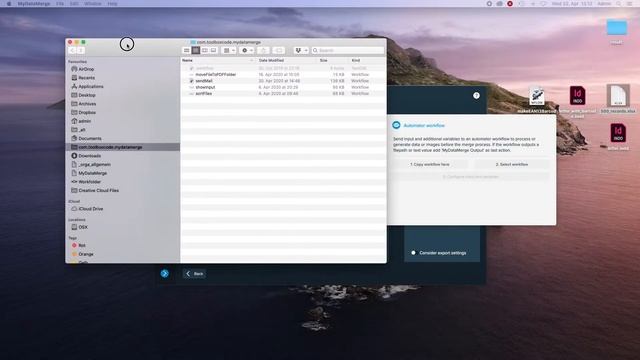Select the greyed-out first file row
This screenshot has height=360, width=640.
(283, 68)
